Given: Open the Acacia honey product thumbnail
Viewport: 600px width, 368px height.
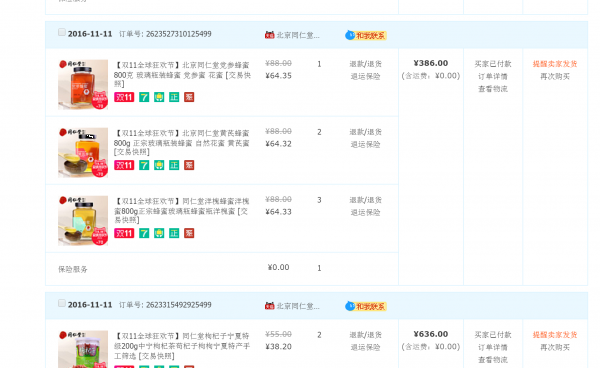Looking at the screenshot, I should click(83, 221).
